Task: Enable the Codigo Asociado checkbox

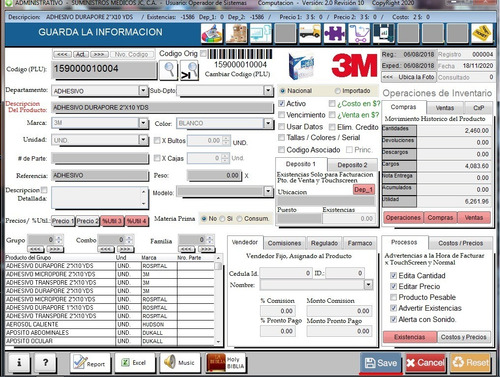Action: pyautogui.click(x=282, y=150)
